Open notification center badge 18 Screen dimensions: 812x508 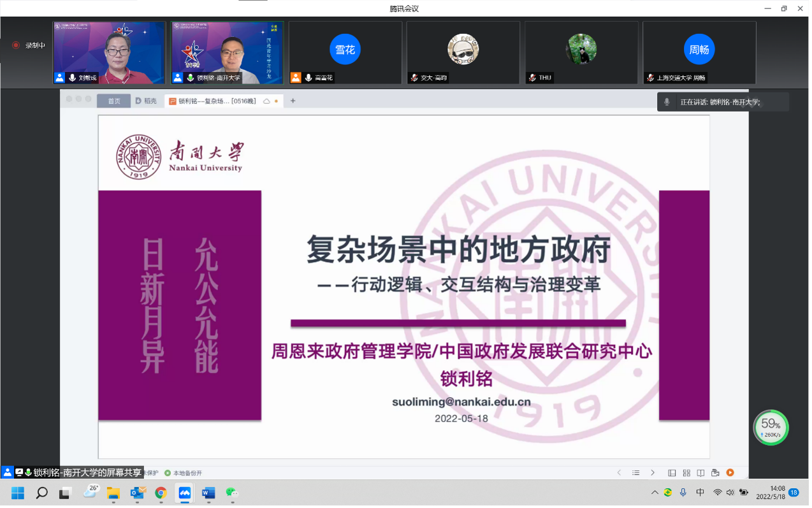794,493
